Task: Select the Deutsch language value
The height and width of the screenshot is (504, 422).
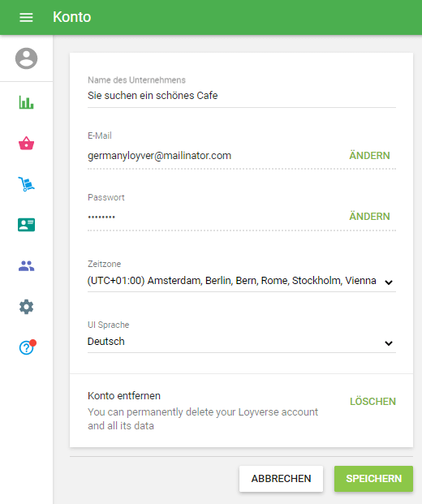Action: tap(106, 342)
